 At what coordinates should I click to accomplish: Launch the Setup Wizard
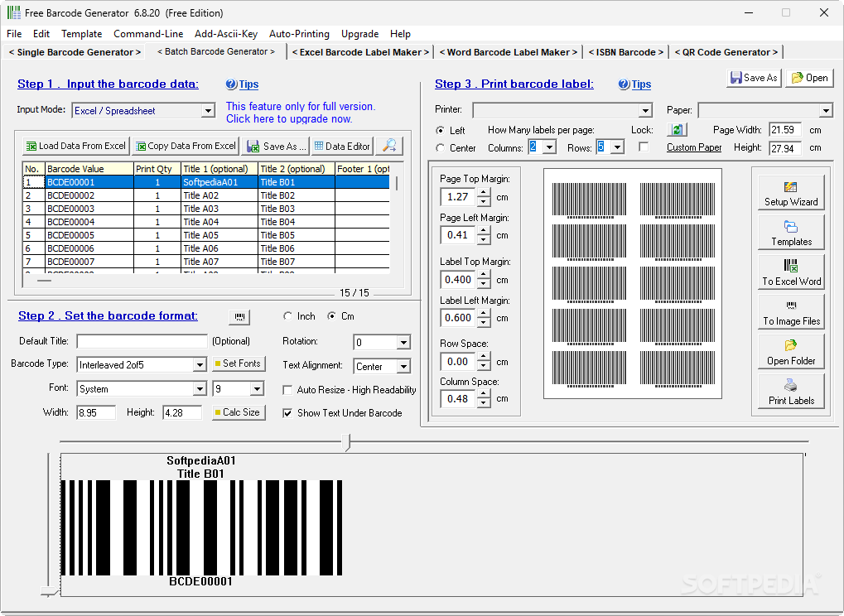tap(791, 193)
